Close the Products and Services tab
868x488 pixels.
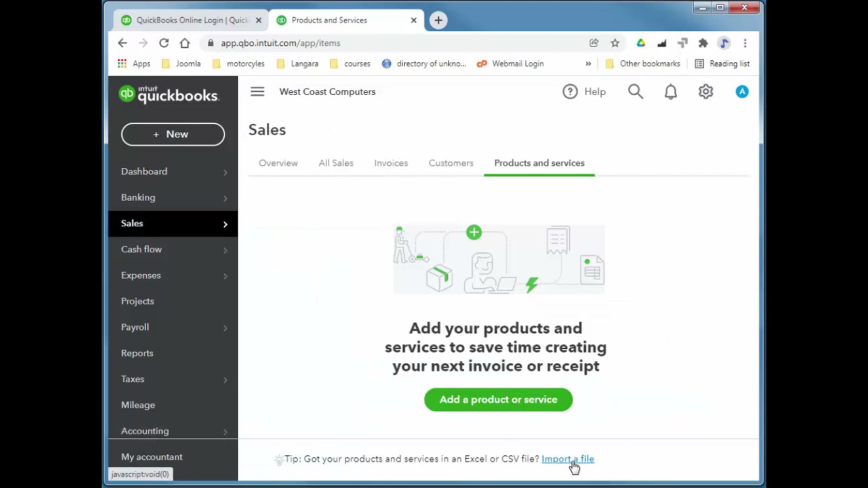coord(414,20)
